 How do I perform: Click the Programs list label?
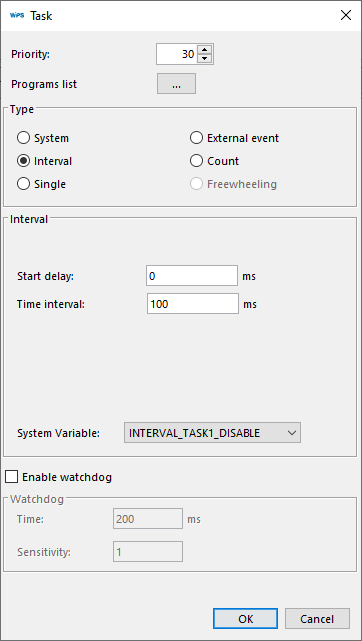click(x=44, y=84)
